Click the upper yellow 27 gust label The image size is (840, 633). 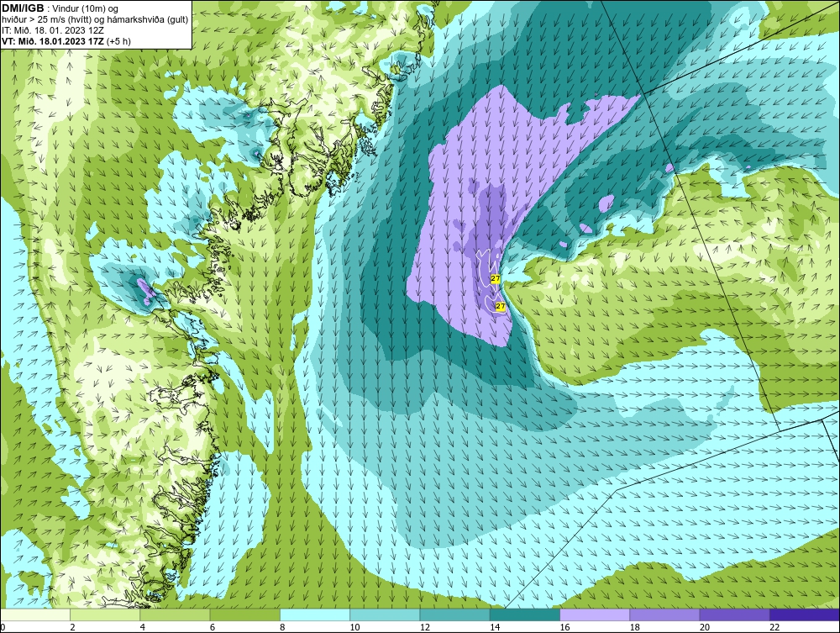[x=495, y=279]
